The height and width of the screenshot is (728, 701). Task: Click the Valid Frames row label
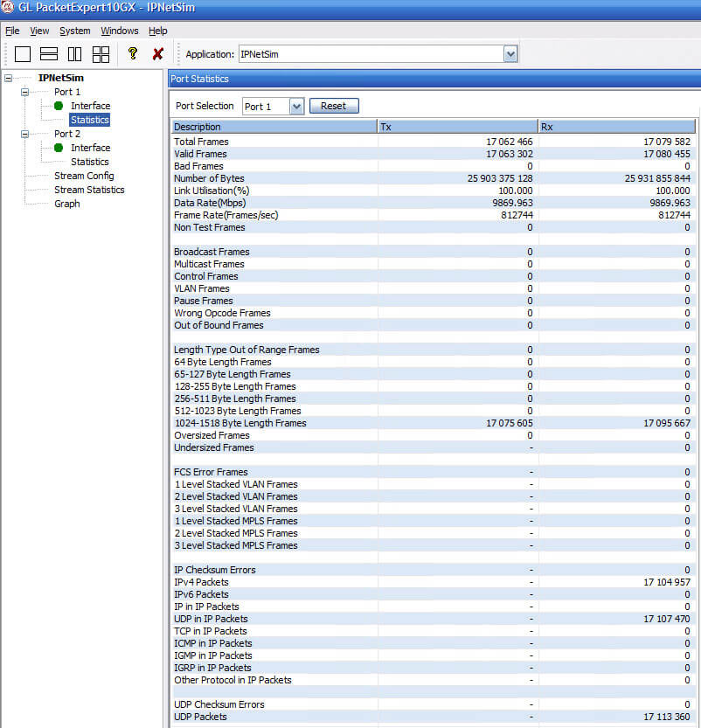200,154
